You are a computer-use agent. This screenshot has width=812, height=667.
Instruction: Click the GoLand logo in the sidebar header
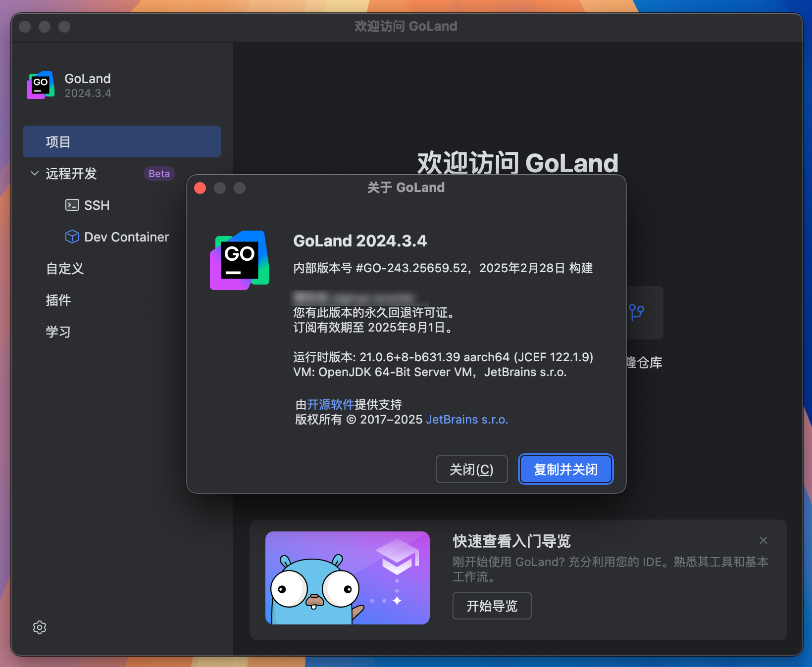(x=41, y=85)
